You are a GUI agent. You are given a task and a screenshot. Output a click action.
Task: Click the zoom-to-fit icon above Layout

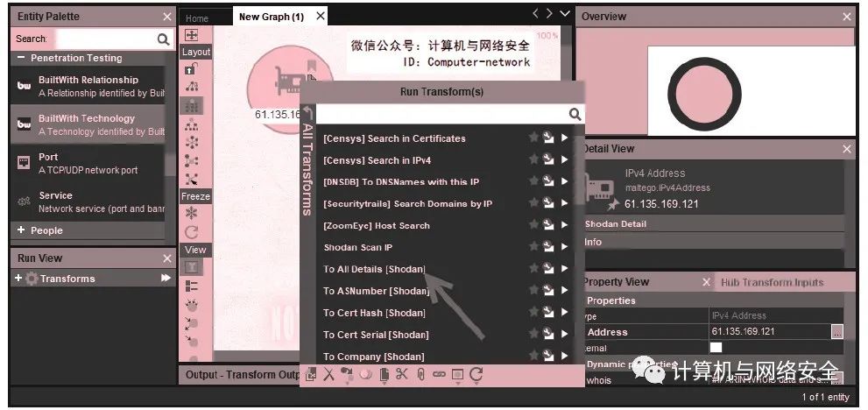tap(192, 35)
